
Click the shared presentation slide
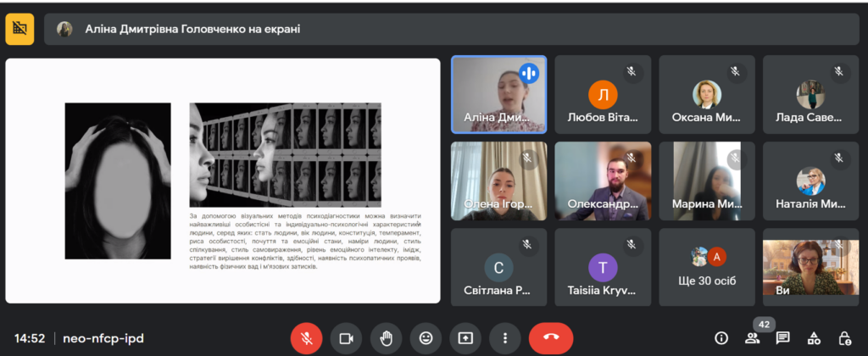223,181
